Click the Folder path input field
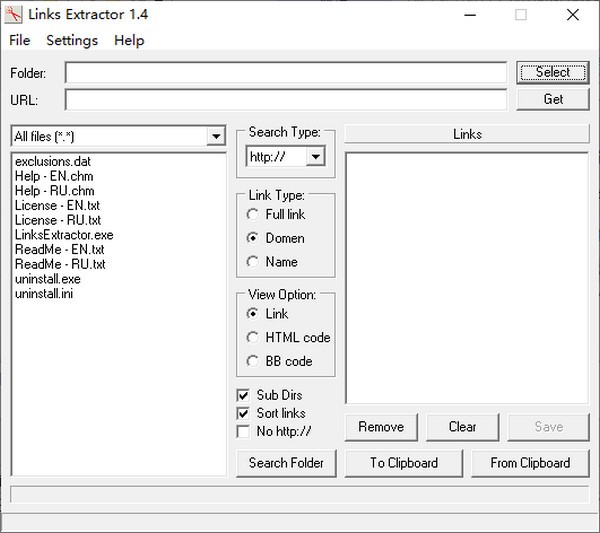The width and height of the screenshot is (600, 533). [286, 73]
